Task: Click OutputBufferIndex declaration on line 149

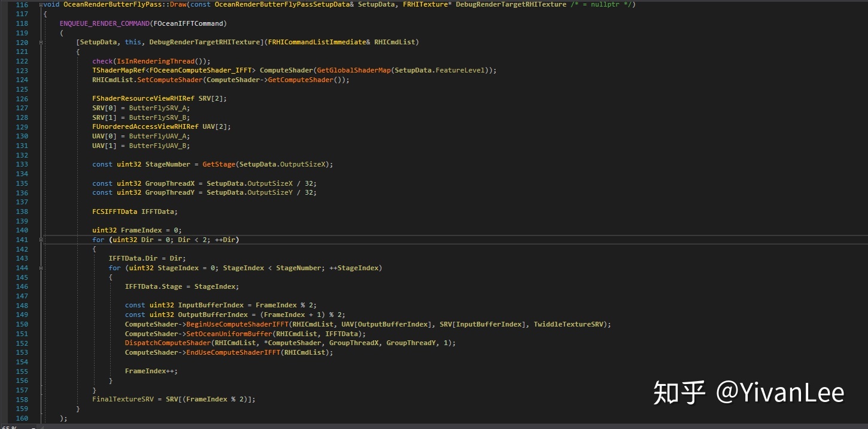Action: [x=213, y=315]
